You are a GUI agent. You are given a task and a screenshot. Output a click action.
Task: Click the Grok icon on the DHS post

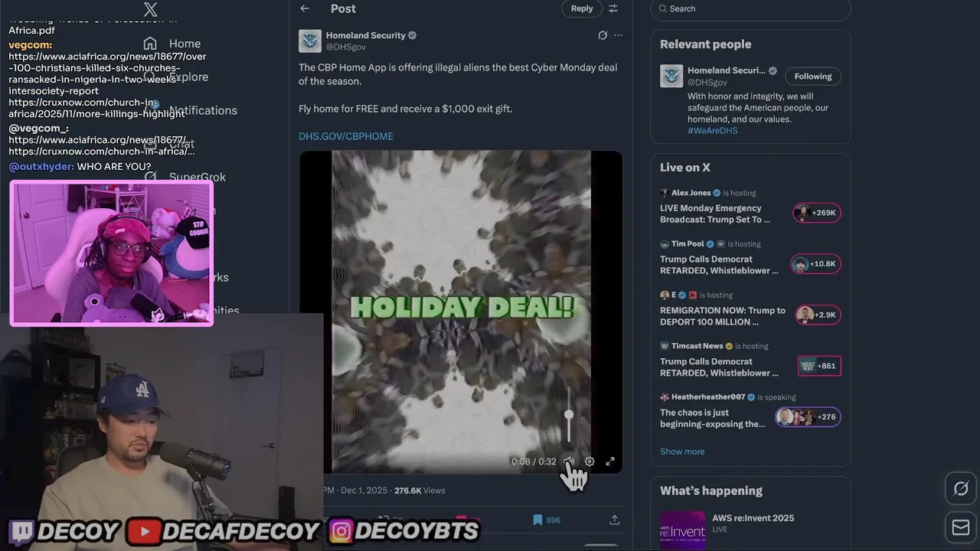(x=603, y=35)
